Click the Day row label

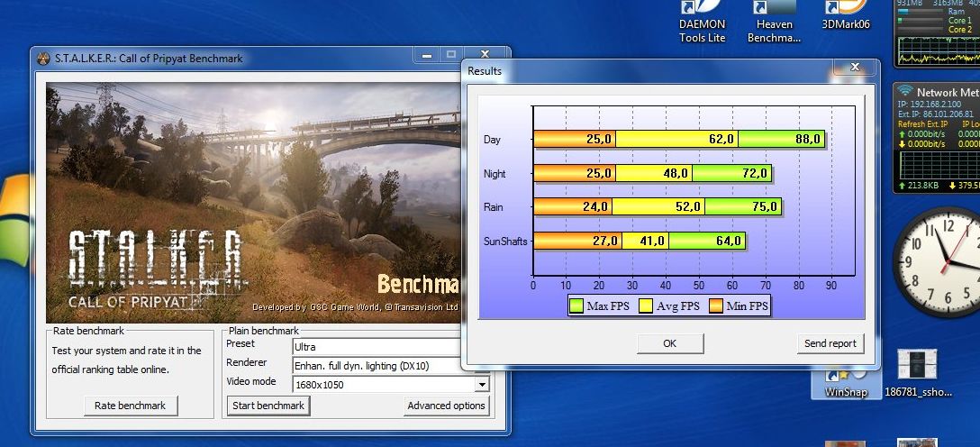tap(492, 140)
